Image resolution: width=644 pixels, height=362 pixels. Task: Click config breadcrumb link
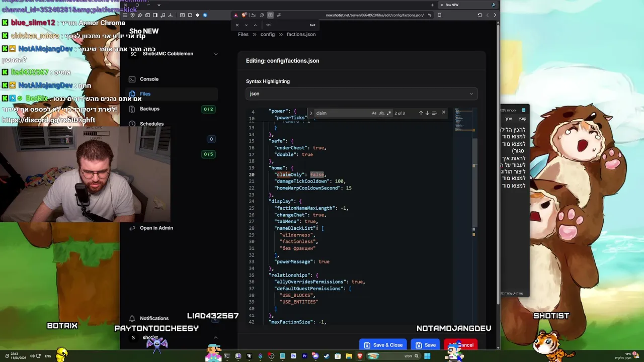267,34
